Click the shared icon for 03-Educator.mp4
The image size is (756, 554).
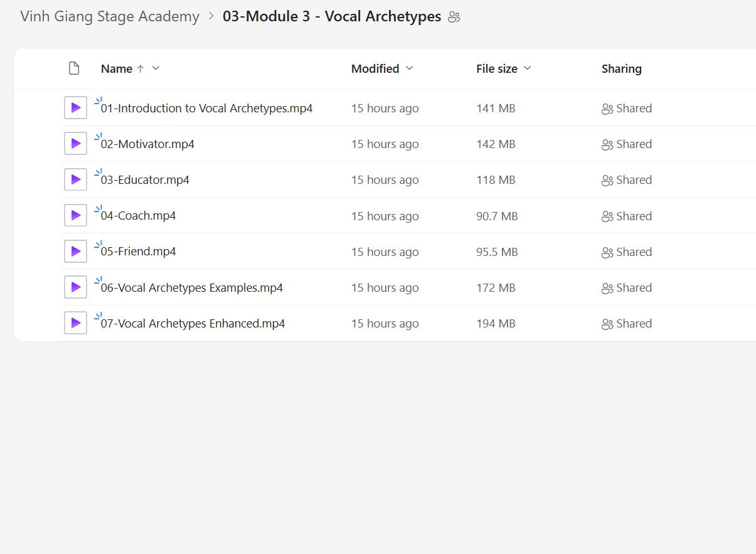pos(607,181)
